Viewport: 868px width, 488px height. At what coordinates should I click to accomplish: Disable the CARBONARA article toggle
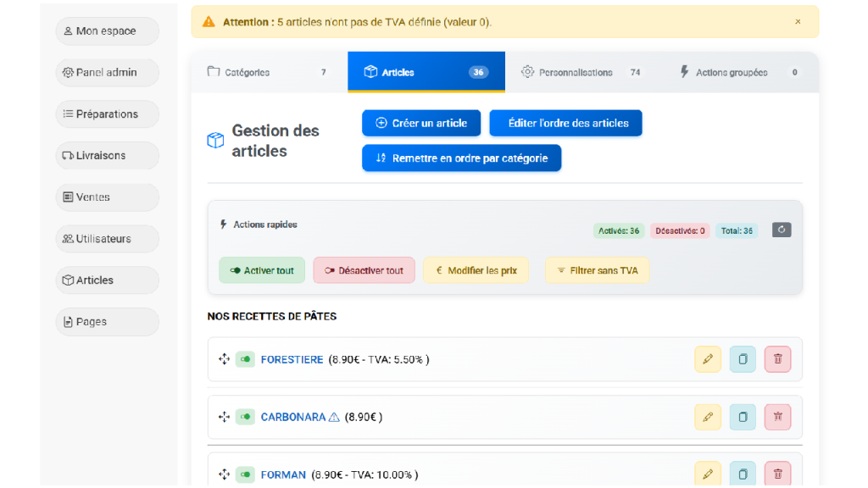tap(245, 417)
